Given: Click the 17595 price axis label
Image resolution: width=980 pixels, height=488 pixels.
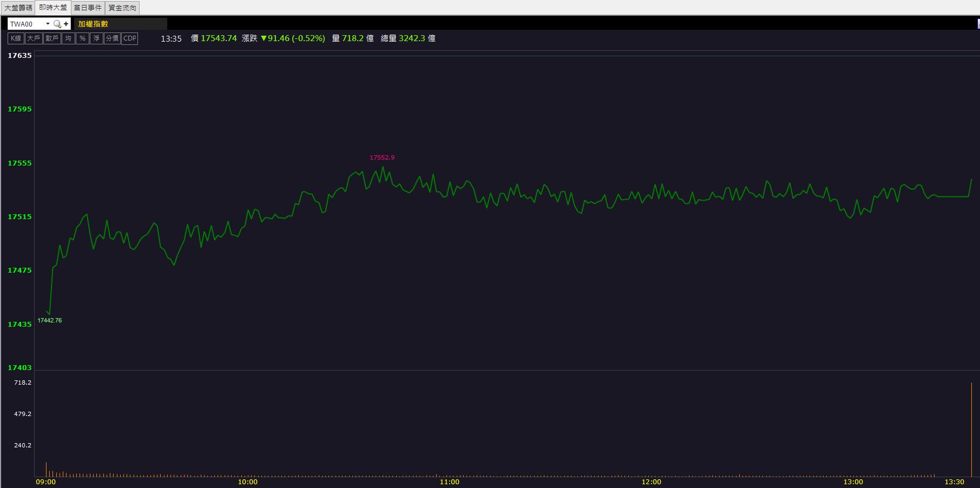Looking at the screenshot, I should pos(19,109).
